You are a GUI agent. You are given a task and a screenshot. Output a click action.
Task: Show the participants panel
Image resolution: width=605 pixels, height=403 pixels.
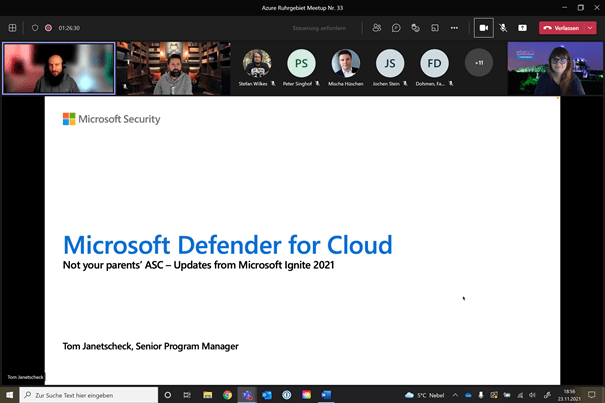pos(377,28)
